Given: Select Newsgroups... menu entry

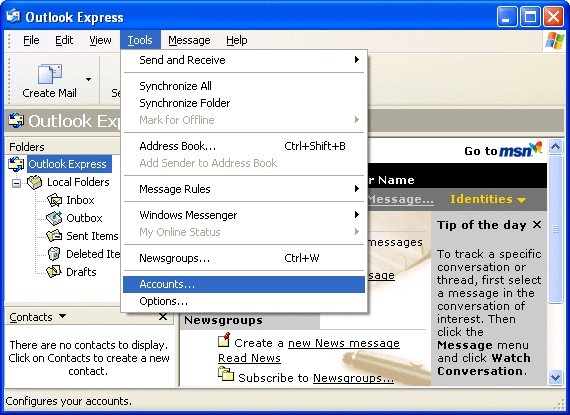Looking at the screenshot, I should pos(244,258).
